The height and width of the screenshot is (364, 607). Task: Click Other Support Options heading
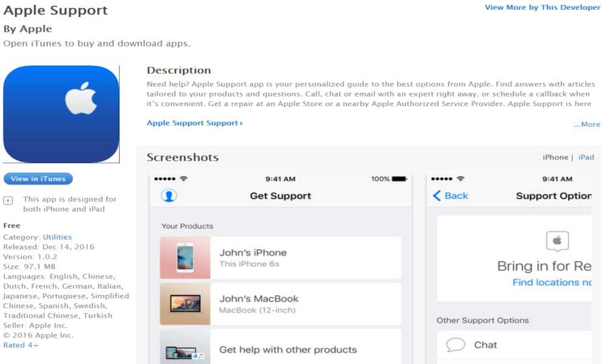coord(483,320)
